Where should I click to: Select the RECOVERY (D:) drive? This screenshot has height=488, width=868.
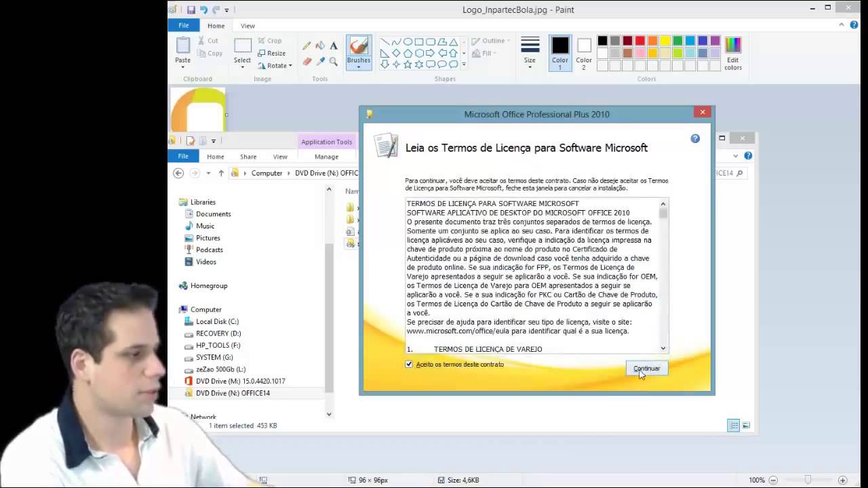218,333
